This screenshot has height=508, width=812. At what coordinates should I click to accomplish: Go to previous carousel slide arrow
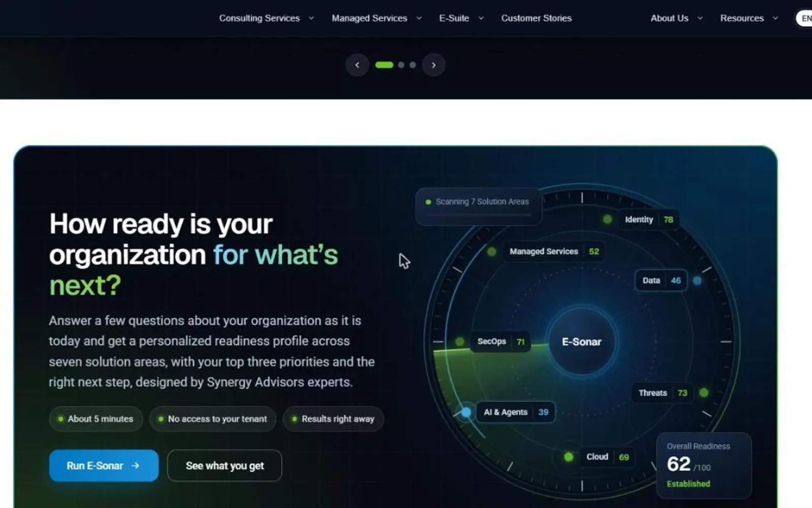(x=357, y=65)
